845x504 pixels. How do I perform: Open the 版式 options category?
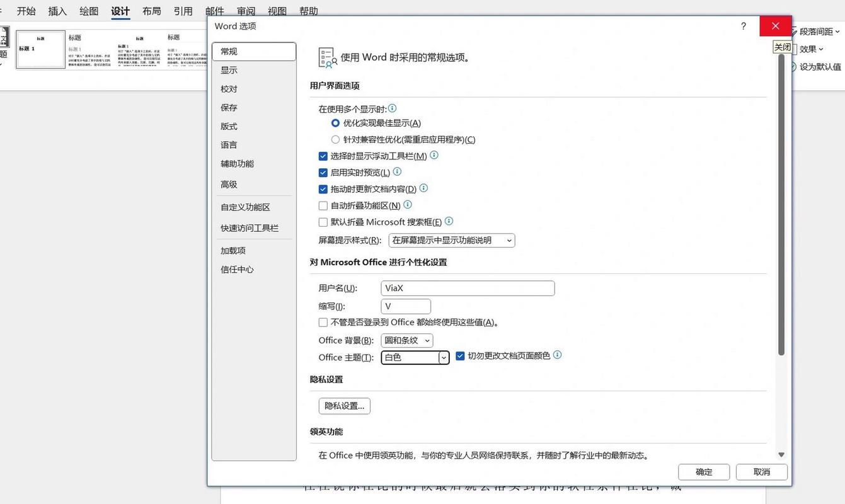(254, 126)
